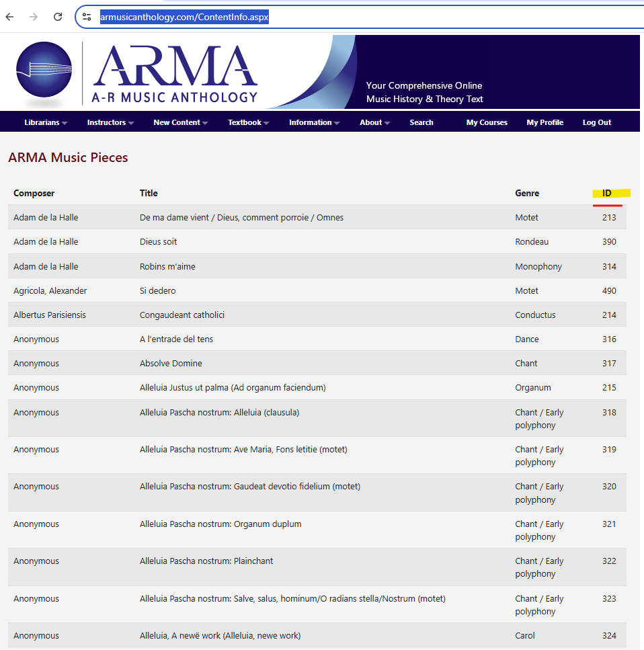Screen dimensions: 644x650
Task: Open My Profile
Action: coord(545,122)
